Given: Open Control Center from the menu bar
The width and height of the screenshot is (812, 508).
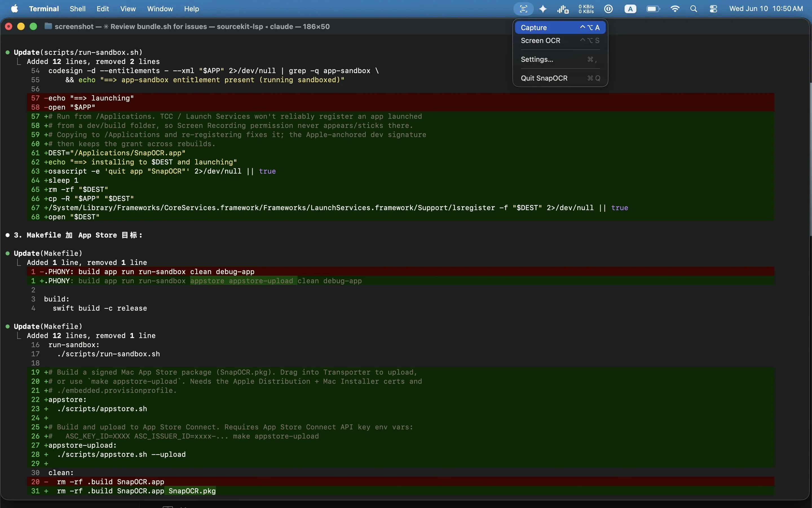Looking at the screenshot, I should (713, 9).
